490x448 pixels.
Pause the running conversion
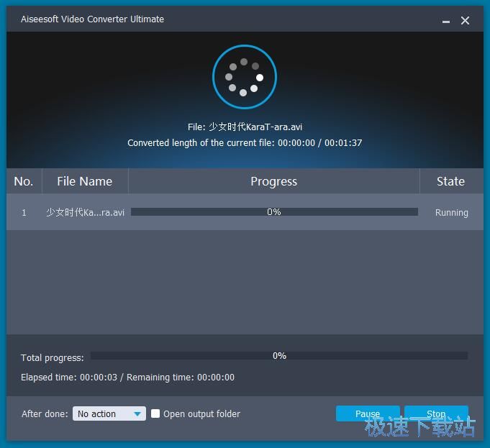tap(368, 413)
